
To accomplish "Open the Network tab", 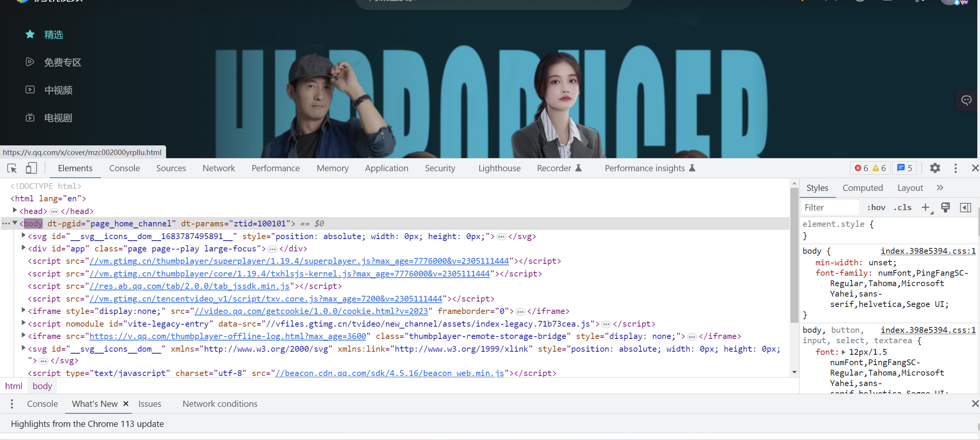I will pos(219,168).
